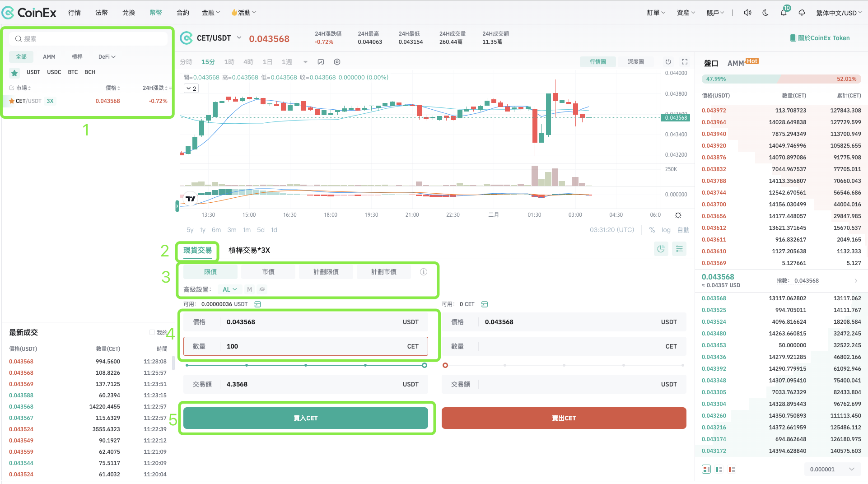Viewport: 868px width, 484px height.
Task: Switch to 深度圖 depth chart
Action: click(x=635, y=62)
